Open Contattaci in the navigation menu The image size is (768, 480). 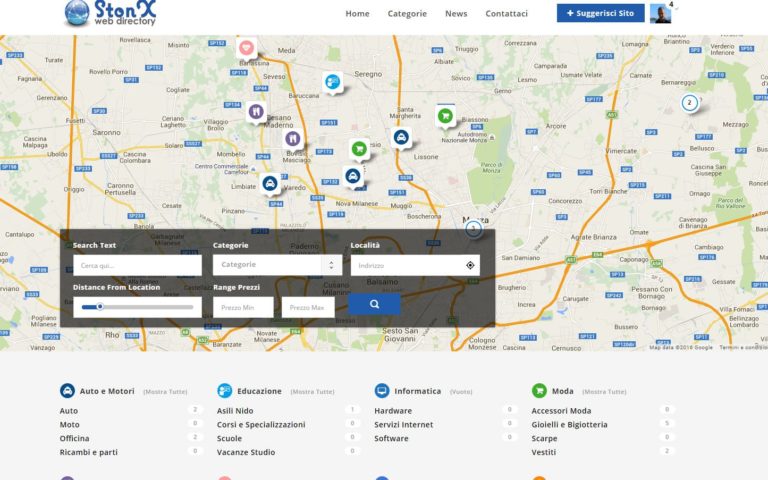pos(506,14)
